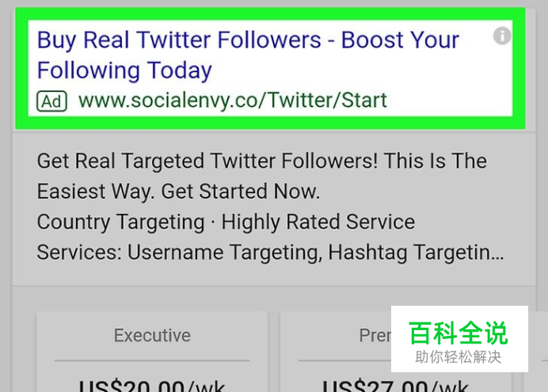The image size is (548, 392).
Task: Click "Hashtag Targetin…" truncated service text
Action: tap(416, 253)
